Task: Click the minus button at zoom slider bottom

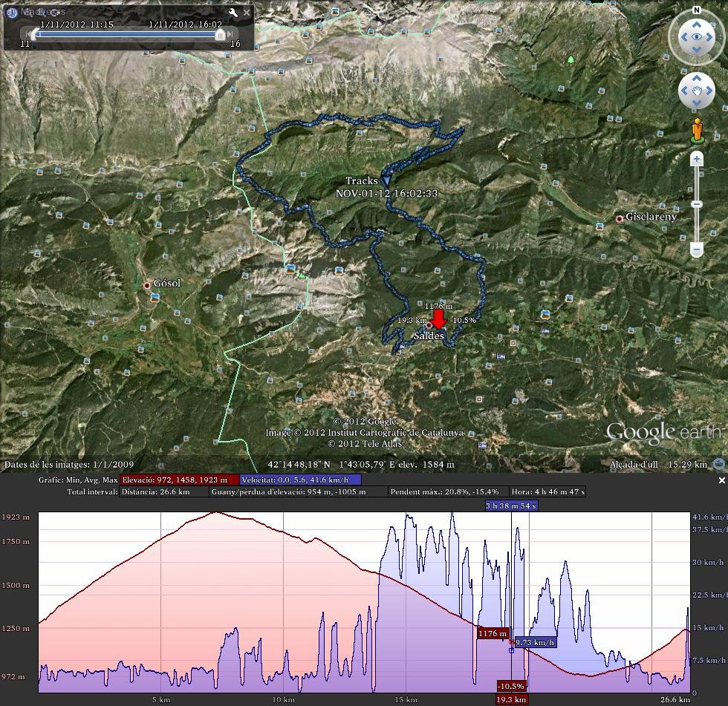Action: [x=697, y=249]
